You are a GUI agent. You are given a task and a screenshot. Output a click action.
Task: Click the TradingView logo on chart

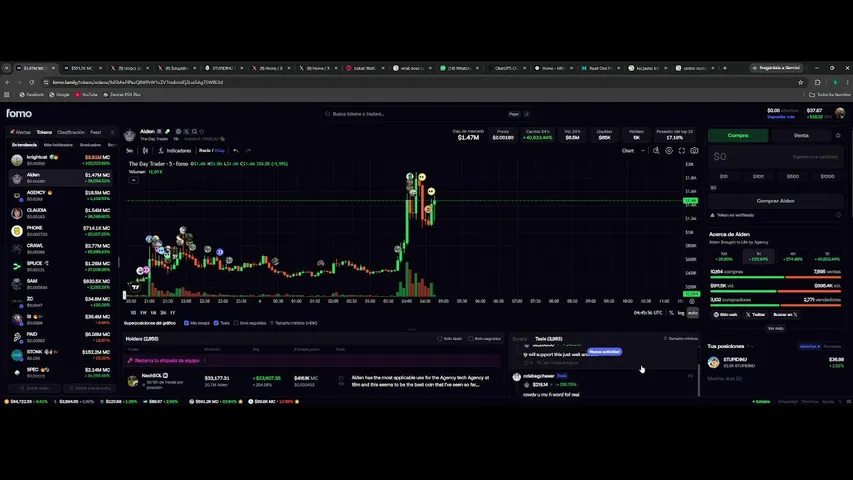point(135,287)
